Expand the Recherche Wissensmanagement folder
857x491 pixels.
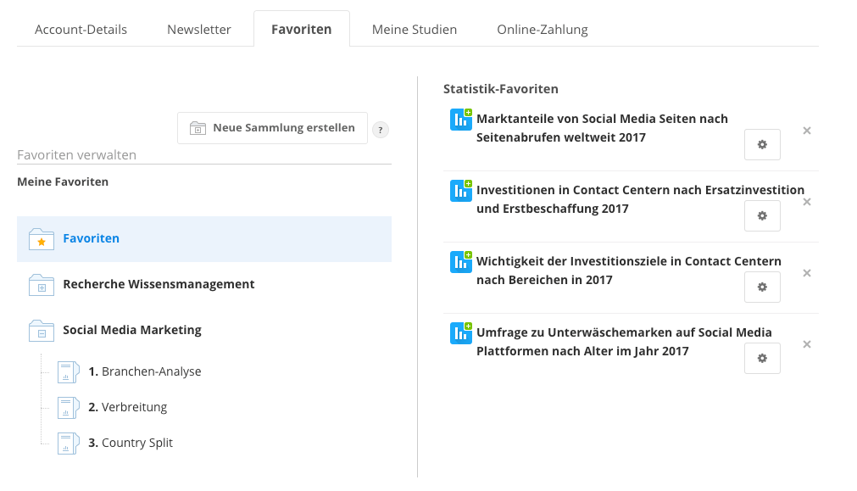point(42,285)
